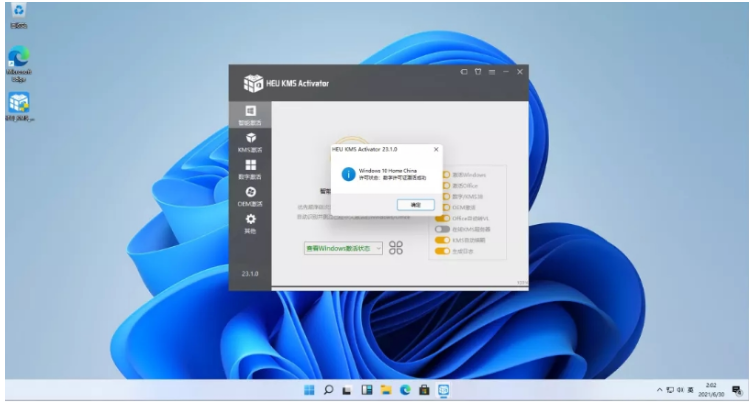Open the 智能激活 smart activation tab
This screenshot has height=407, width=755.
tap(250, 113)
